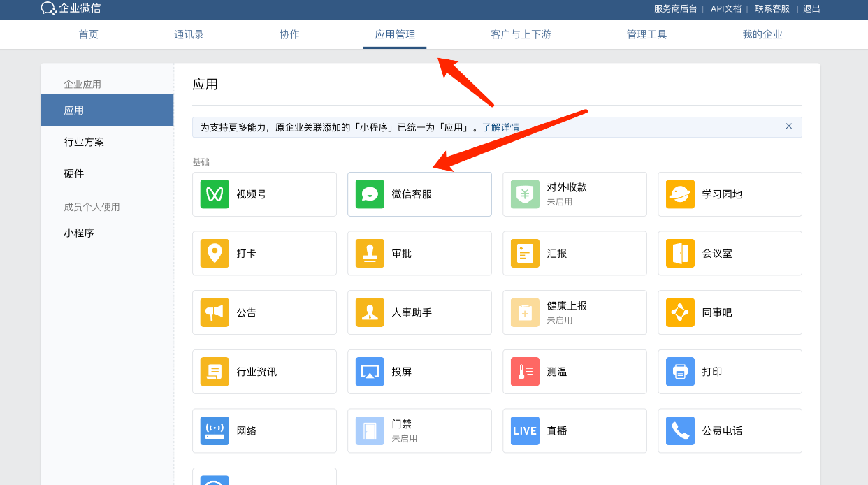Click the 学习园地 planet icon

coord(680,194)
